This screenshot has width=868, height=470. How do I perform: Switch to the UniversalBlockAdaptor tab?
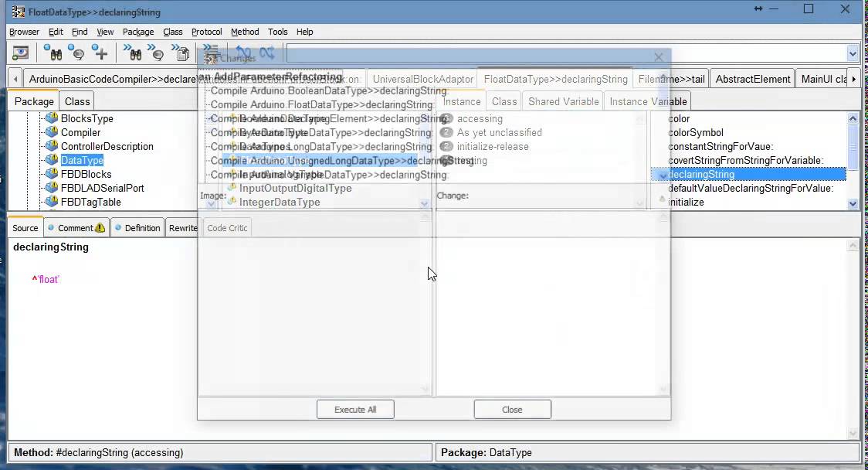423,79
